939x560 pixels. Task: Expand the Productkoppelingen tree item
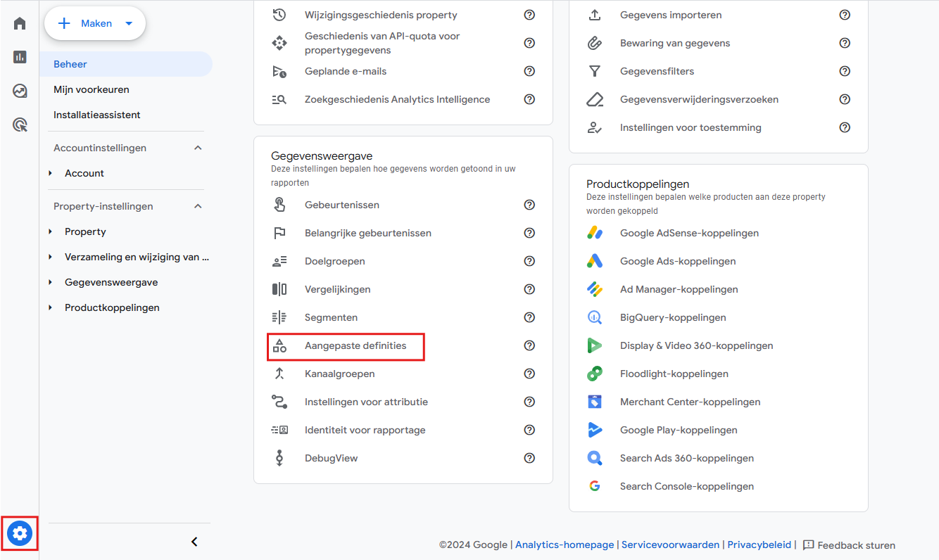click(51, 307)
